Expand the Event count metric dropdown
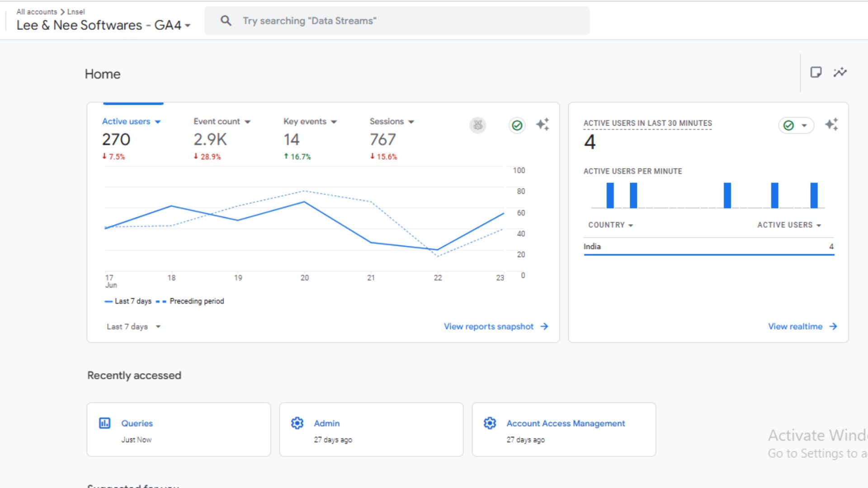 [x=248, y=122]
